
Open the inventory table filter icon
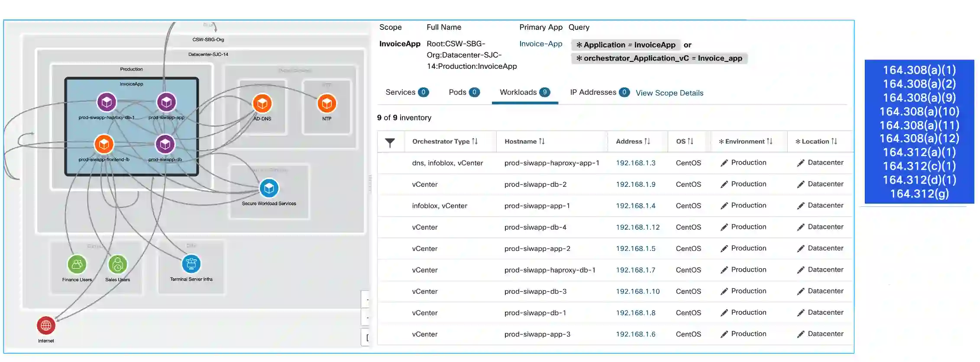coord(390,142)
